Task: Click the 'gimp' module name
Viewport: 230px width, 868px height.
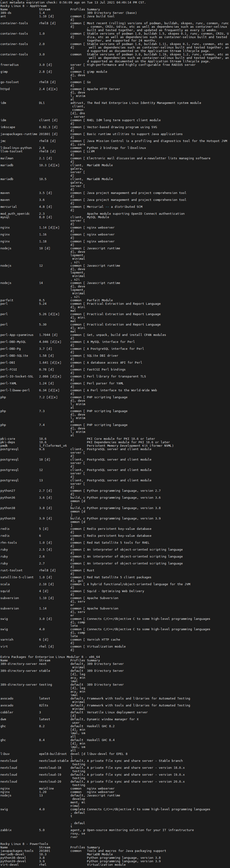Action: [4, 72]
